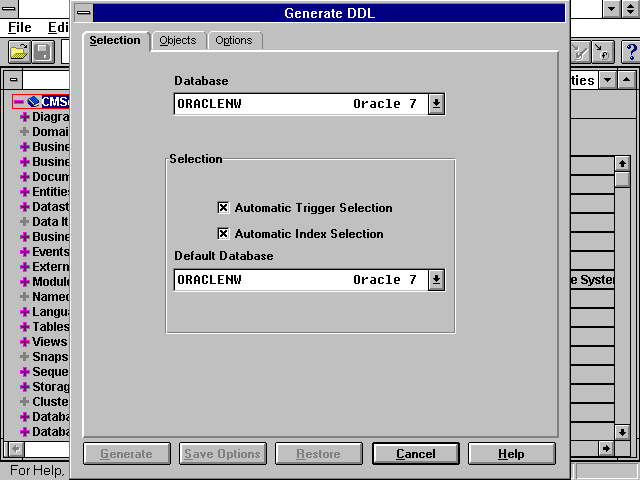Open the Generate DDL dialog control menu
Screen dimensions: 640x480
click(83, 13)
